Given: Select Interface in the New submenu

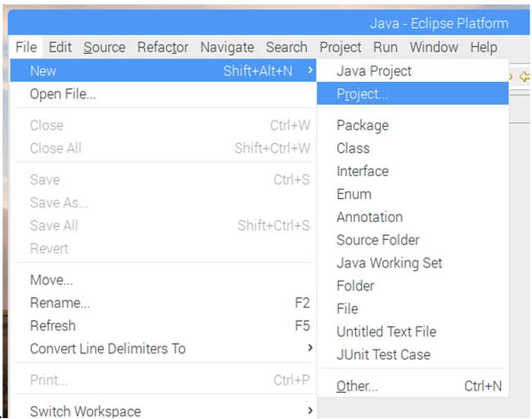Looking at the screenshot, I should point(363,171).
